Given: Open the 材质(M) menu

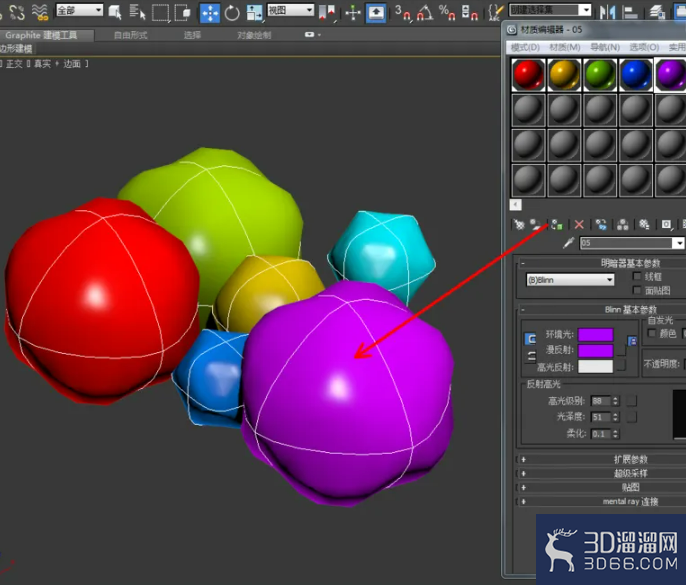Looking at the screenshot, I should (x=564, y=47).
